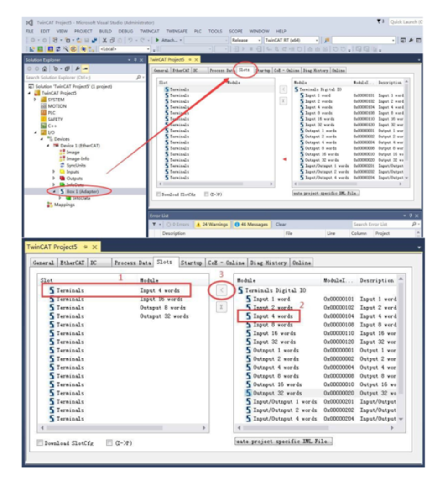Click the SYSTEM node icon in Solution Explorer
The height and width of the screenshot is (484, 448).
tap(44, 100)
